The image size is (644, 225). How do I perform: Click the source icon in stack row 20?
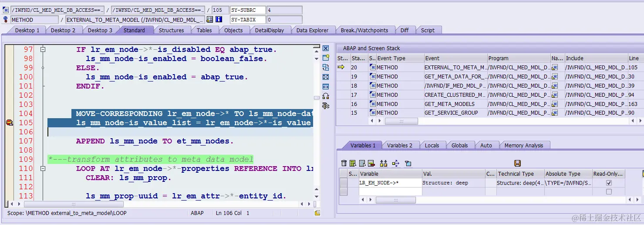pyautogui.click(x=372, y=67)
